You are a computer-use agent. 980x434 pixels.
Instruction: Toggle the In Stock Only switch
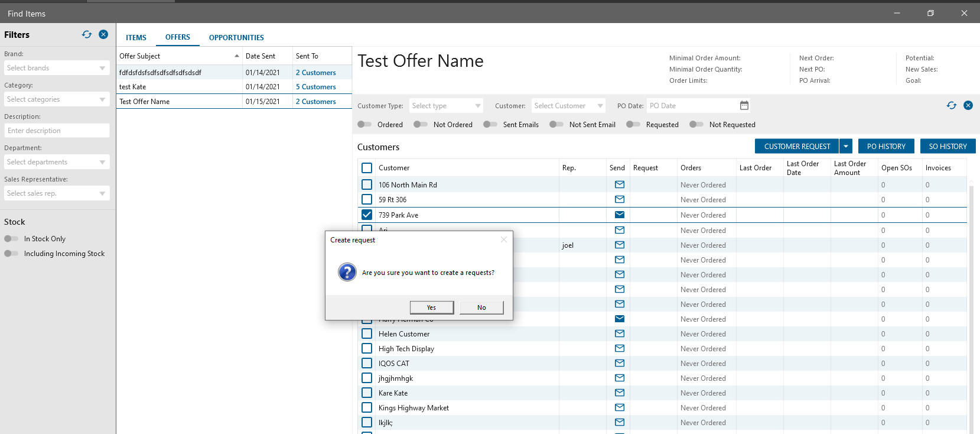click(x=11, y=239)
